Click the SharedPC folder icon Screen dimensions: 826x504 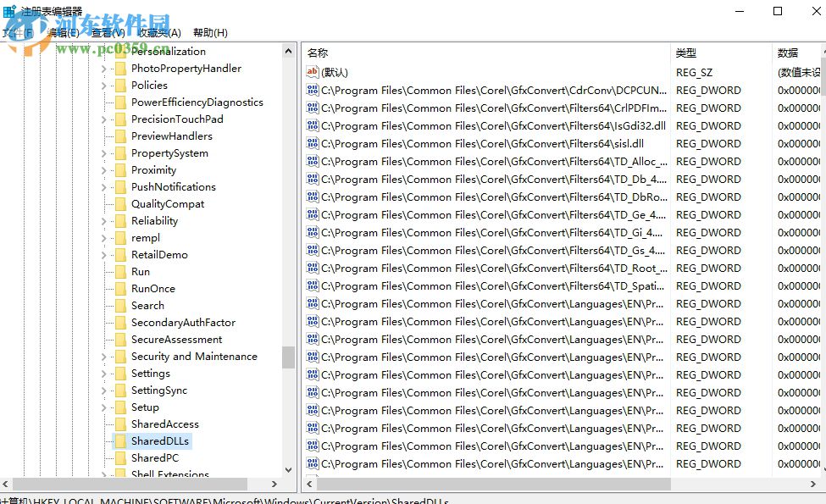tap(119, 457)
